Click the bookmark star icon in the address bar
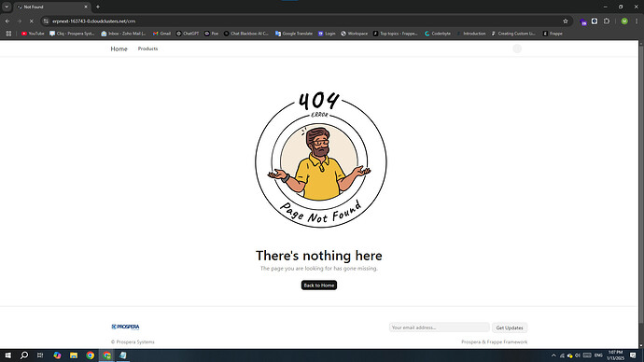Image resolution: width=644 pixels, height=362 pixels. (566, 21)
